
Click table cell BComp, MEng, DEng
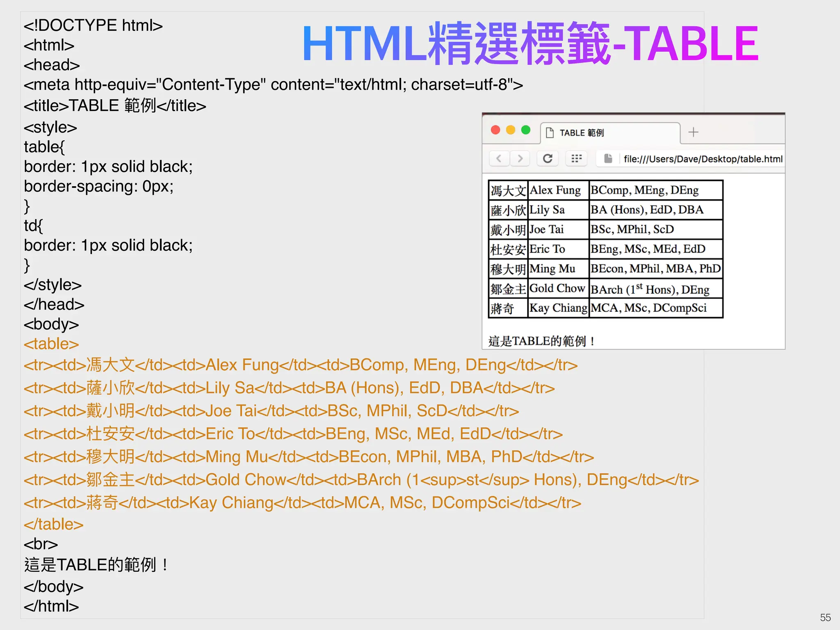(656, 190)
